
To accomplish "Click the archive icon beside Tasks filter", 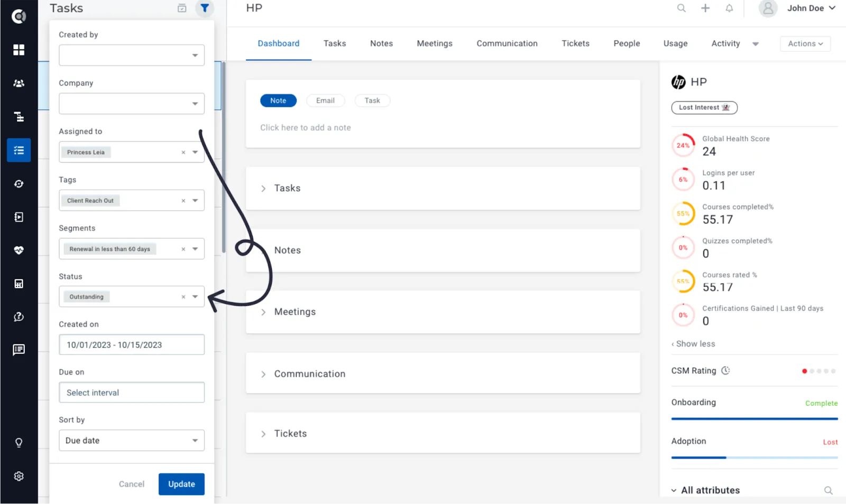I will click(x=182, y=8).
